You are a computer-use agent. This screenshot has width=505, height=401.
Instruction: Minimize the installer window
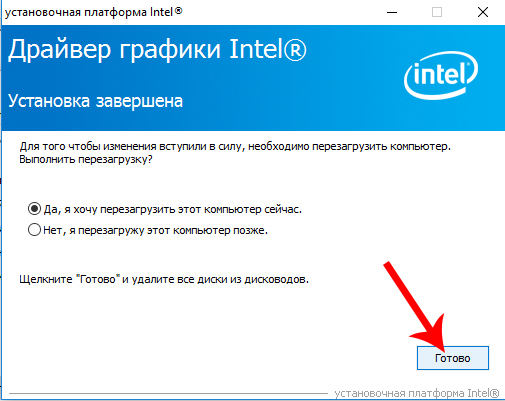[392, 12]
